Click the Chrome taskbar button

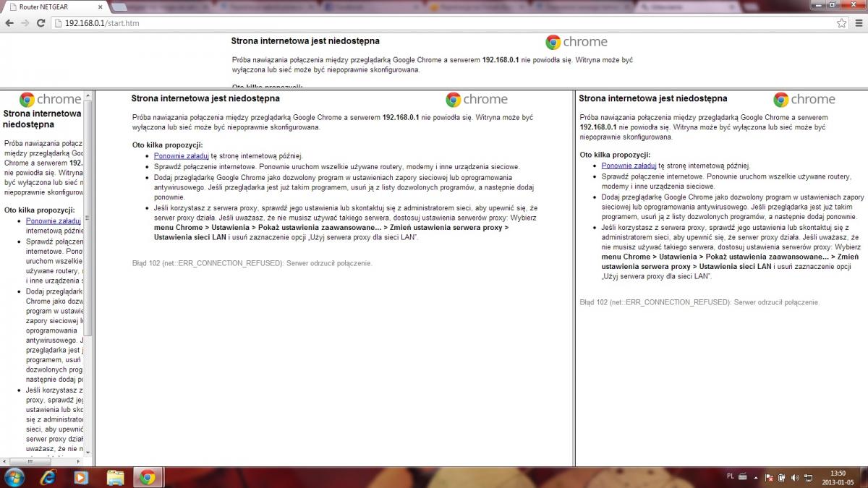pyautogui.click(x=148, y=477)
